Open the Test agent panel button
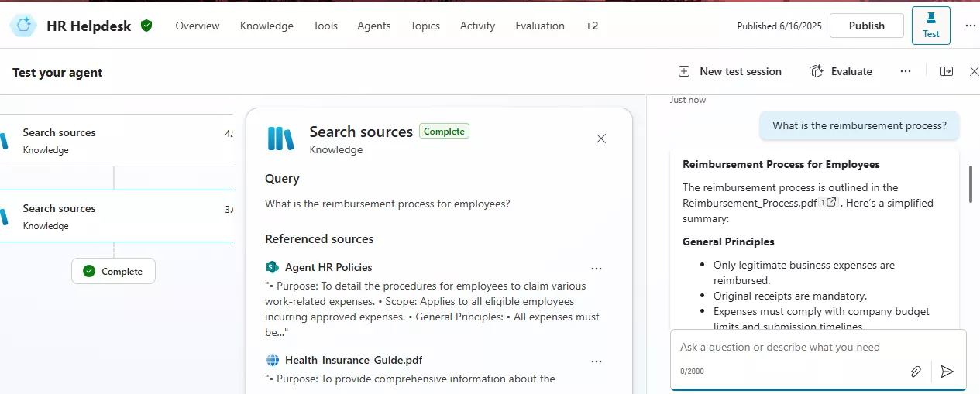The image size is (980, 394). tap(930, 26)
